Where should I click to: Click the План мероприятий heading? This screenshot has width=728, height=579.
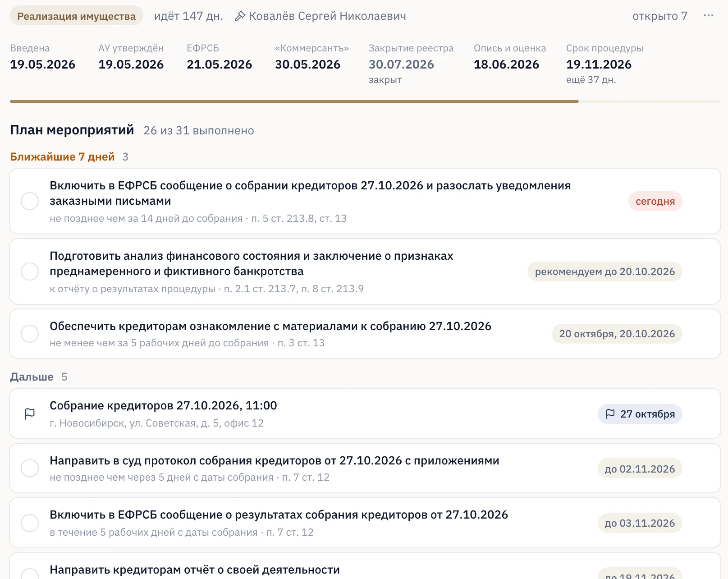pyautogui.click(x=72, y=130)
